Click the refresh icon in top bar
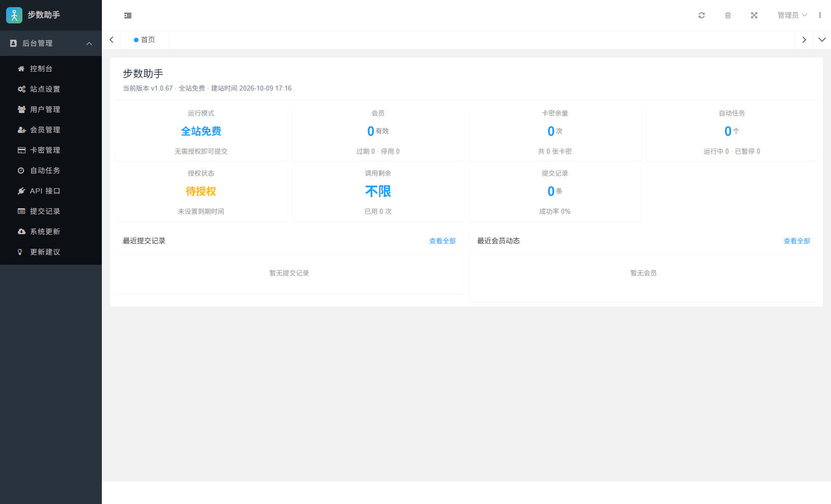 click(x=702, y=15)
